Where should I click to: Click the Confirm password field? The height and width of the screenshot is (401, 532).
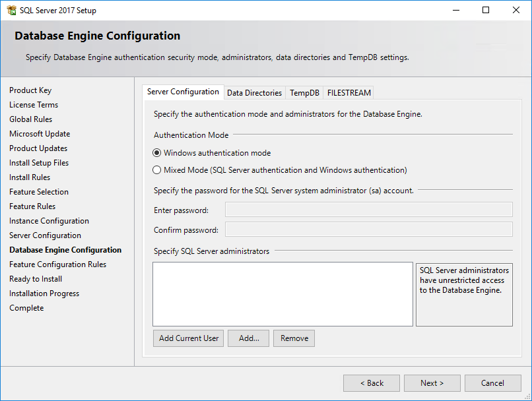pyautogui.click(x=369, y=230)
